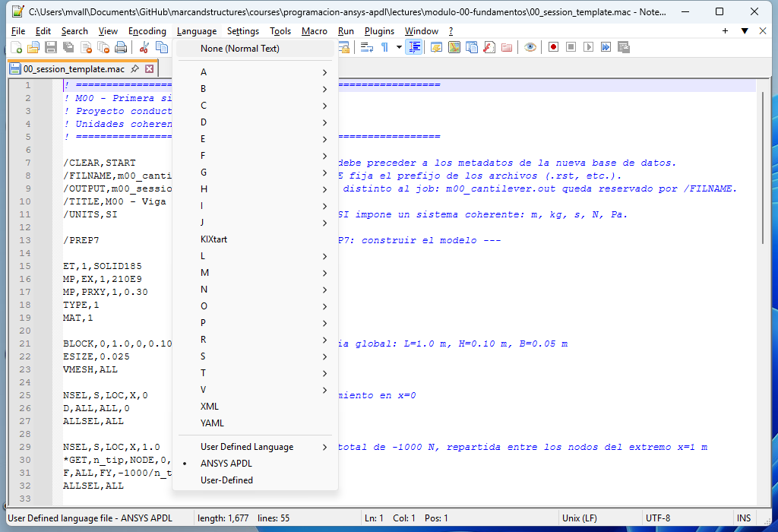778x532 pixels.
Task: Click the user-defined language dialog icon
Action: click(x=437, y=48)
